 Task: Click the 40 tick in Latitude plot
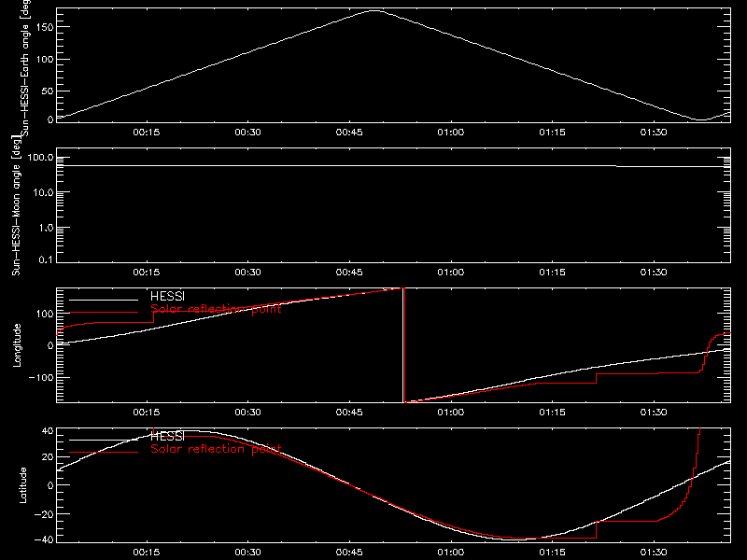pos(48,431)
